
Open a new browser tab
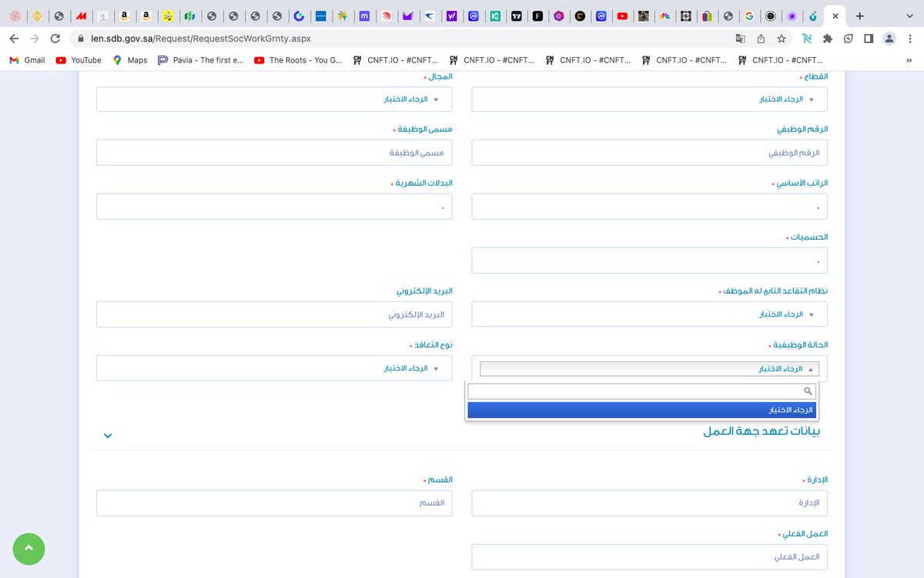859,15
